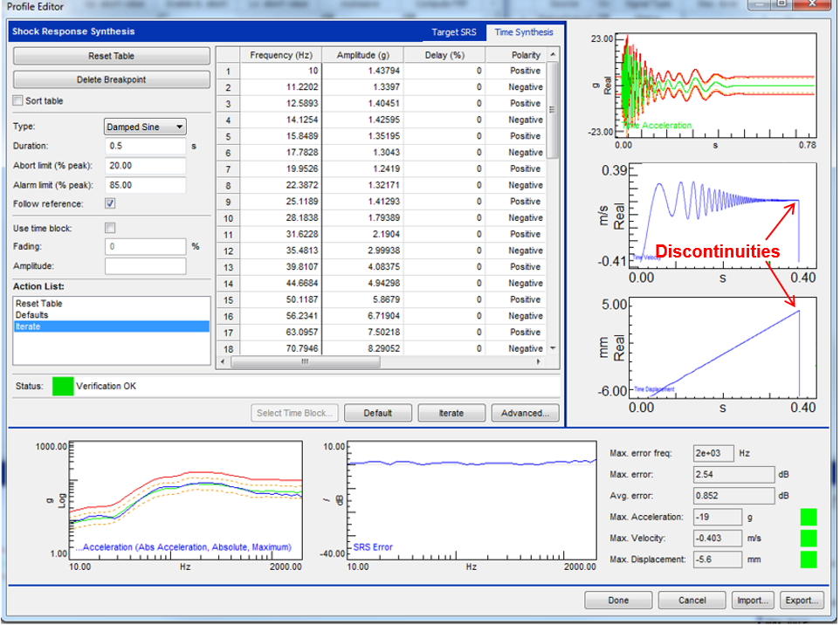Uncheck the Follow reference checkbox

(x=110, y=203)
